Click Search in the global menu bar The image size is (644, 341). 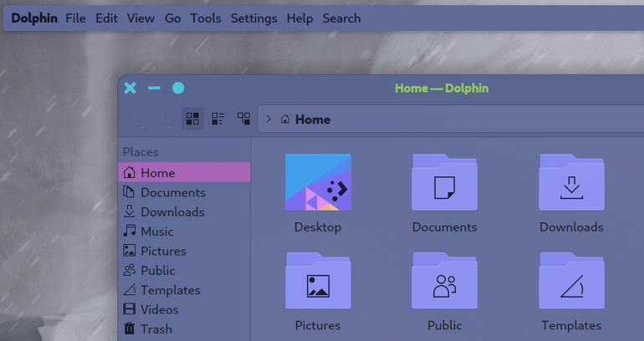[342, 18]
